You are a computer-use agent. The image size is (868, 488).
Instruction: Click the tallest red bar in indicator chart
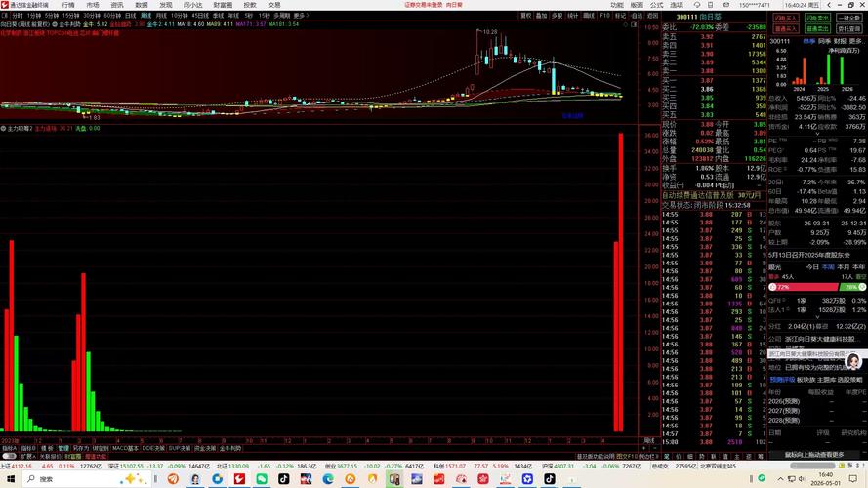pos(621,282)
